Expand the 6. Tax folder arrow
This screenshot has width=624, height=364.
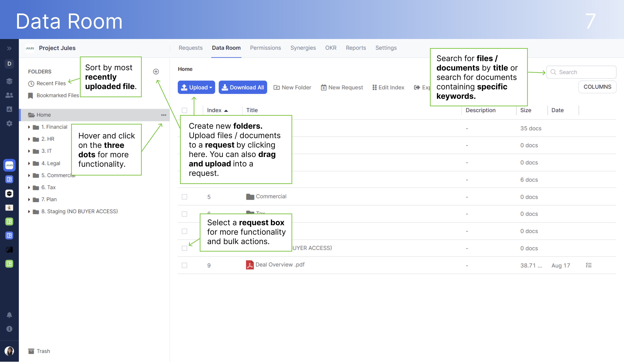click(x=29, y=188)
